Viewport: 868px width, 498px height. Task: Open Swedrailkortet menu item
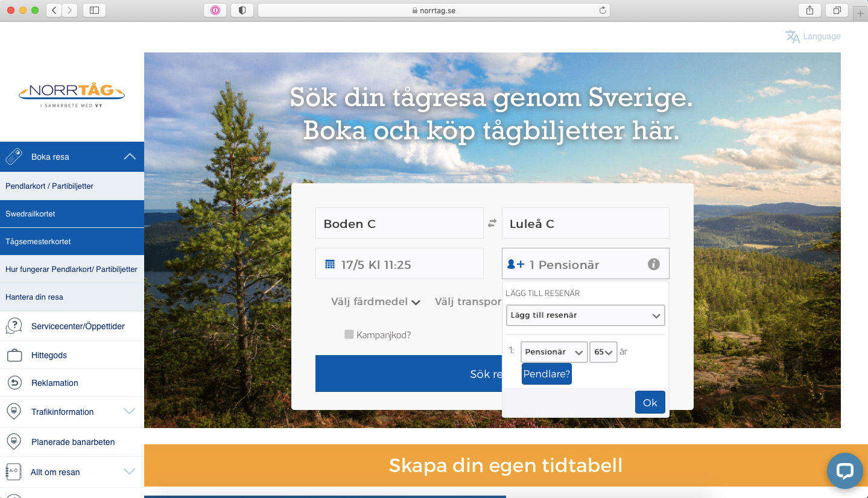[72, 214]
